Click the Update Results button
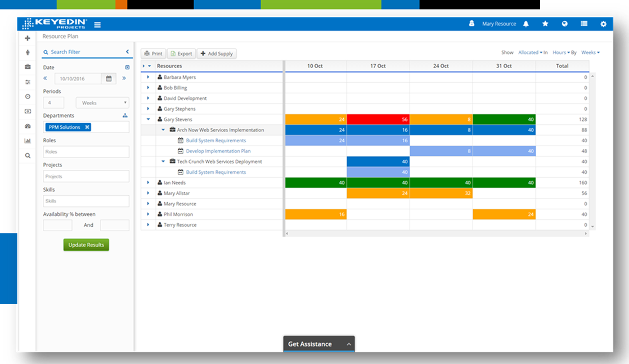The width and height of the screenshot is (629, 364). click(x=86, y=245)
